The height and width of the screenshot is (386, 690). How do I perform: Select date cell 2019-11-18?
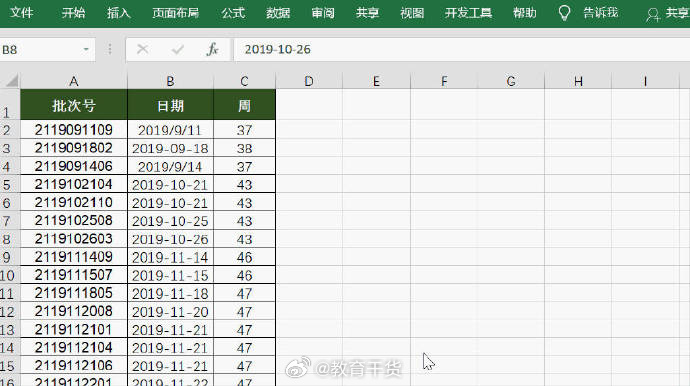(170, 293)
